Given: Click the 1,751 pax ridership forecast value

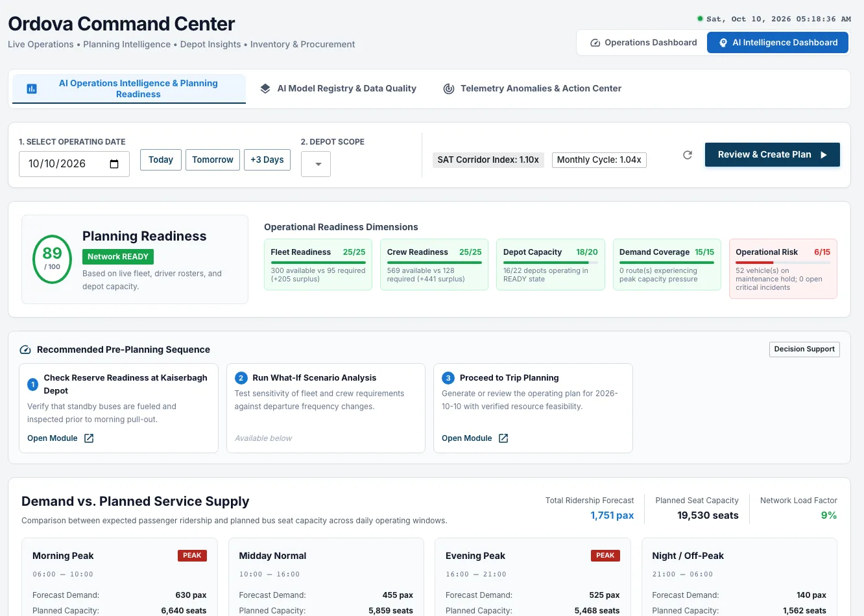Looking at the screenshot, I should coord(612,515).
